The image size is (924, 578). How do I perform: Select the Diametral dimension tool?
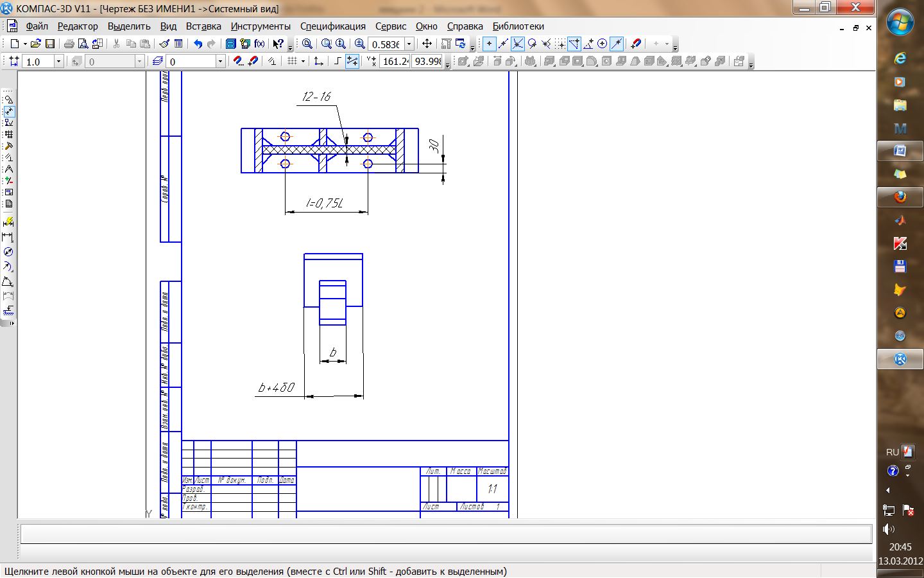(8, 252)
